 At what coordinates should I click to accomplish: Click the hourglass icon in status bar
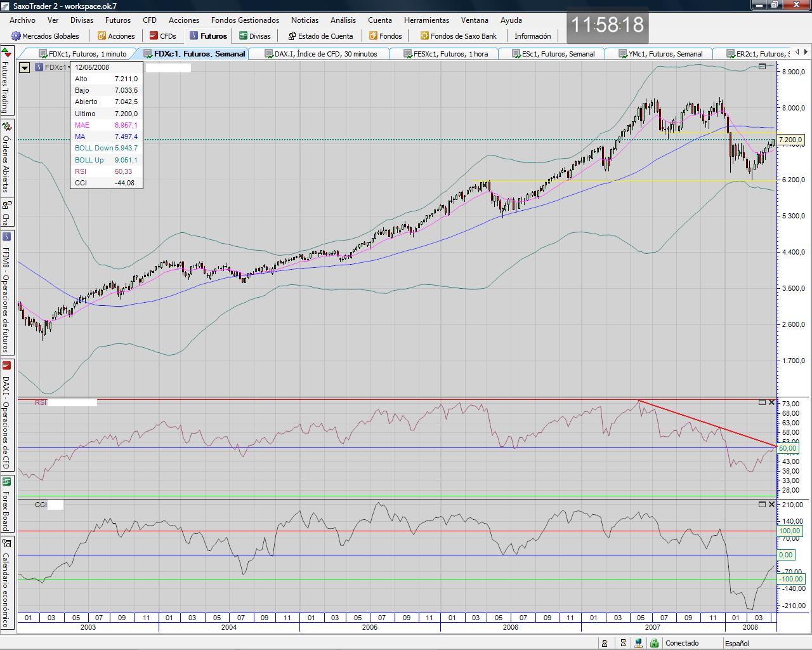point(622,643)
